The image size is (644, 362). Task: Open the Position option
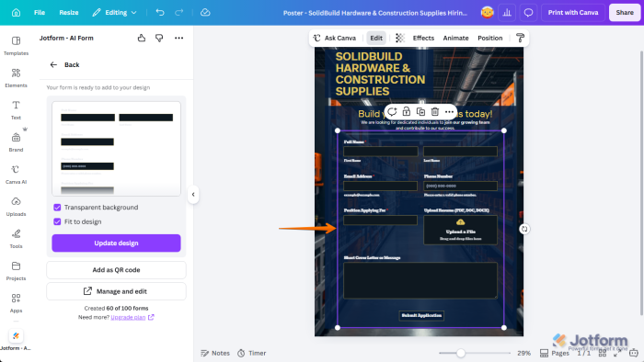pos(489,38)
